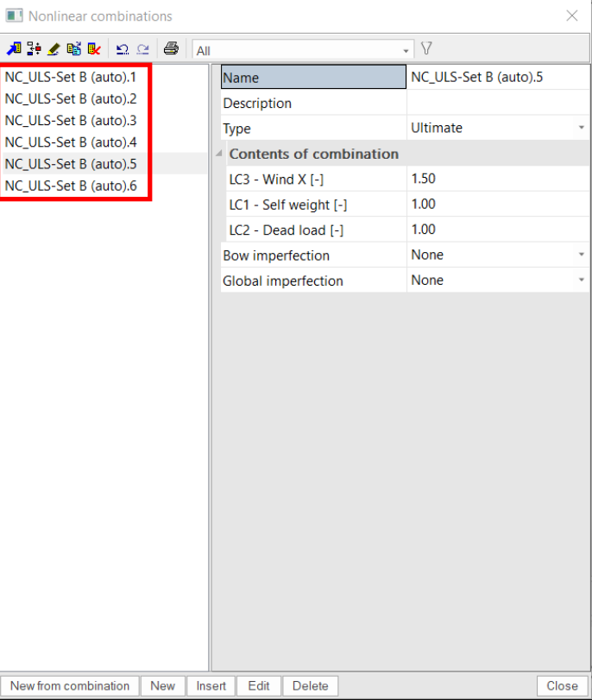The image size is (592, 700).
Task: Click the Print icon
Action: 171,48
